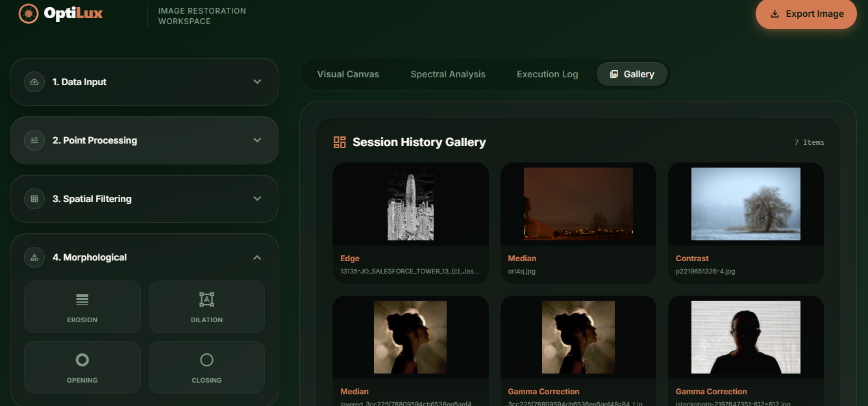Image resolution: width=868 pixels, height=406 pixels.
Task: Click the '7 Items' count text
Action: [x=809, y=142]
